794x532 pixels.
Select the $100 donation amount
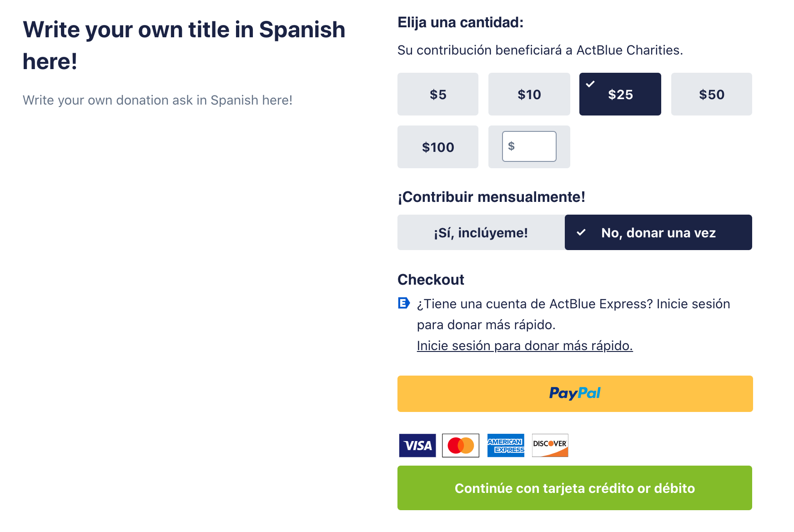click(x=438, y=147)
